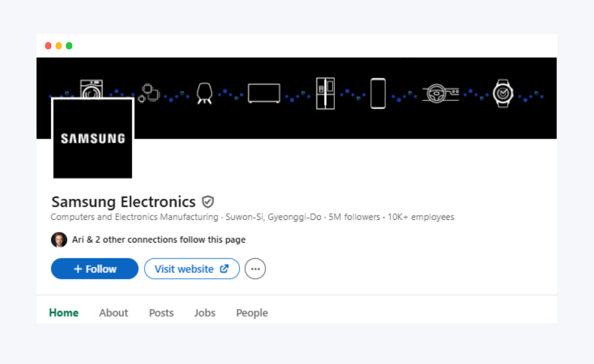Click the external link arrow icon

pyautogui.click(x=224, y=268)
